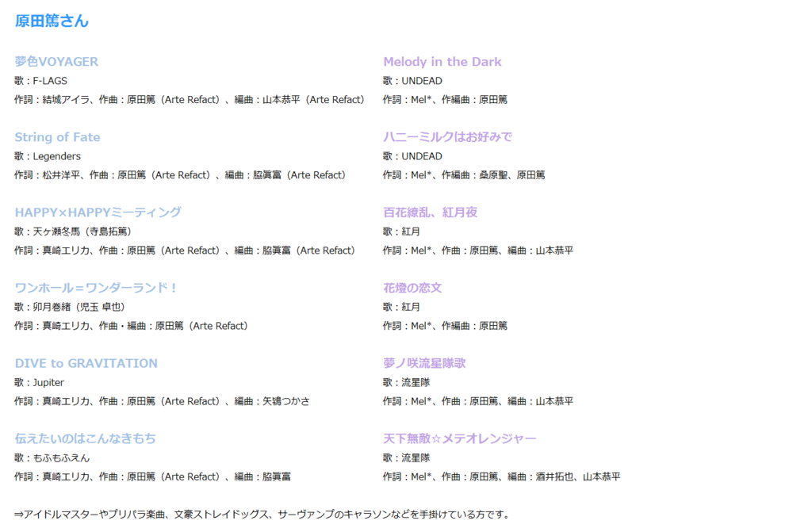This screenshot has height=532, width=812.
Task: Click credits line starting 作詞:結城アイラ
Action: pyautogui.click(x=190, y=99)
